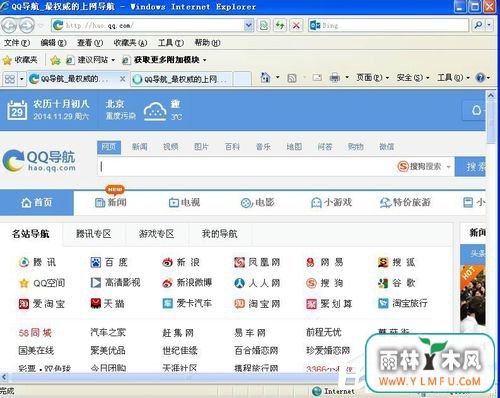500x398 pixels.
Task: Select the 图片 search category tab
Action: click(201, 147)
